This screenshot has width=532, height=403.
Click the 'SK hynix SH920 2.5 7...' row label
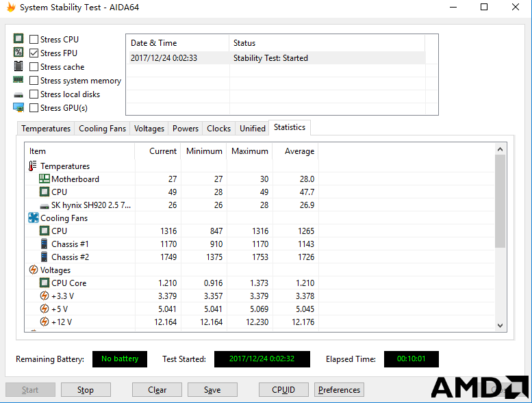(91, 205)
